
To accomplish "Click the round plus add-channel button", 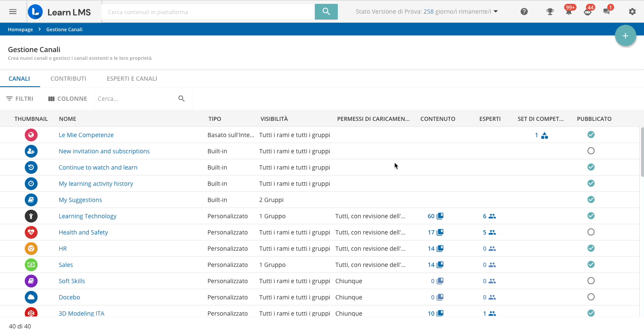I will coord(626,36).
